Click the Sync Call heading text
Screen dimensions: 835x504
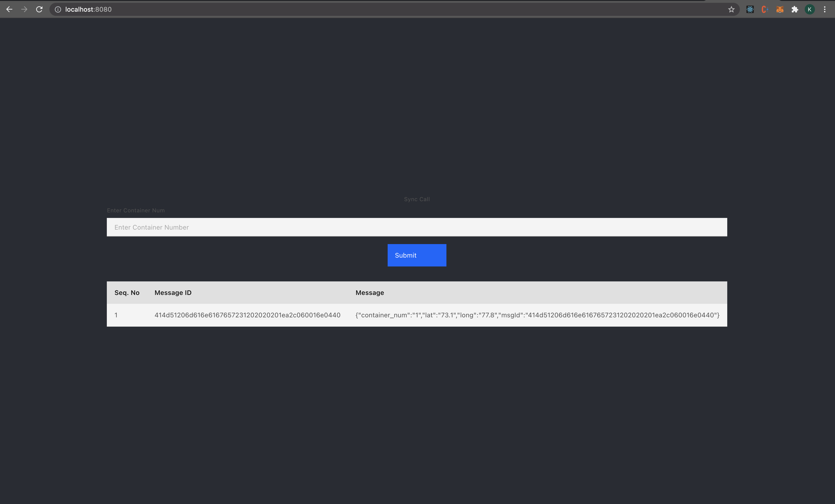pyautogui.click(x=417, y=199)
